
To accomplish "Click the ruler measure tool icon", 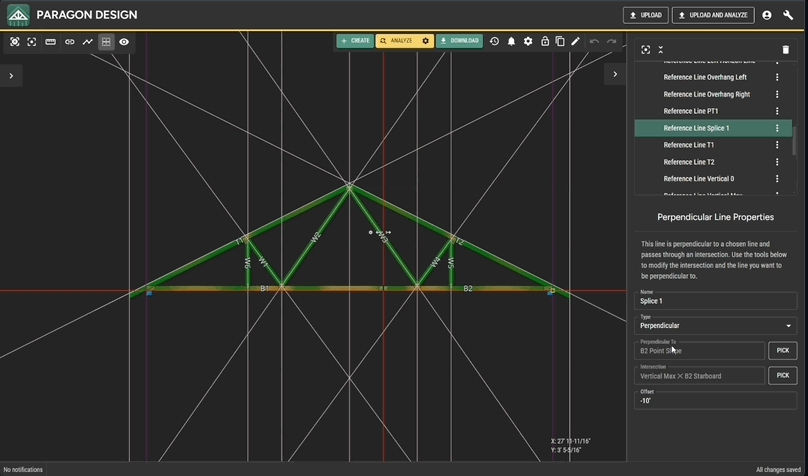I will pyautogui.click(x=50, y=42).
